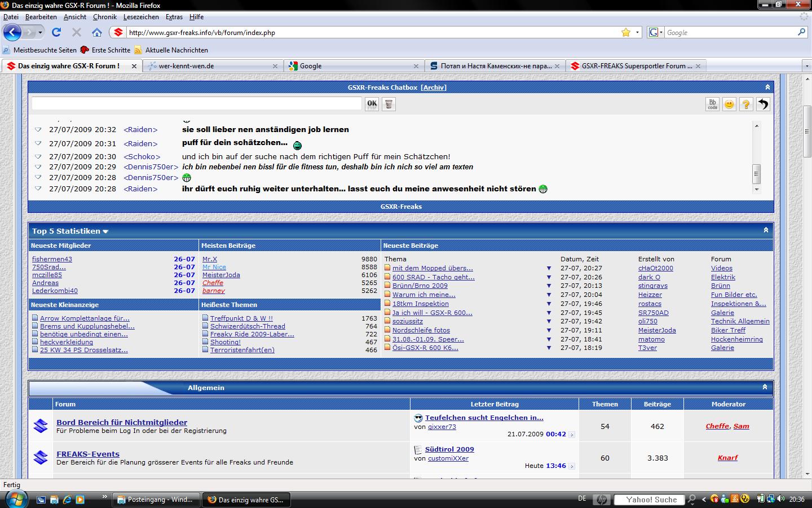Click the go-to-last-post icon after 00:42
Viewport: 812px width, 508px height.
(572, 435)
